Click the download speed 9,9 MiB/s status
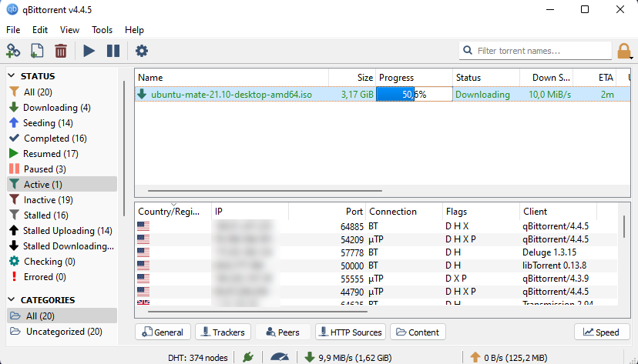The height and width of the screenshot is (364, 638). [x=348, y=358]
